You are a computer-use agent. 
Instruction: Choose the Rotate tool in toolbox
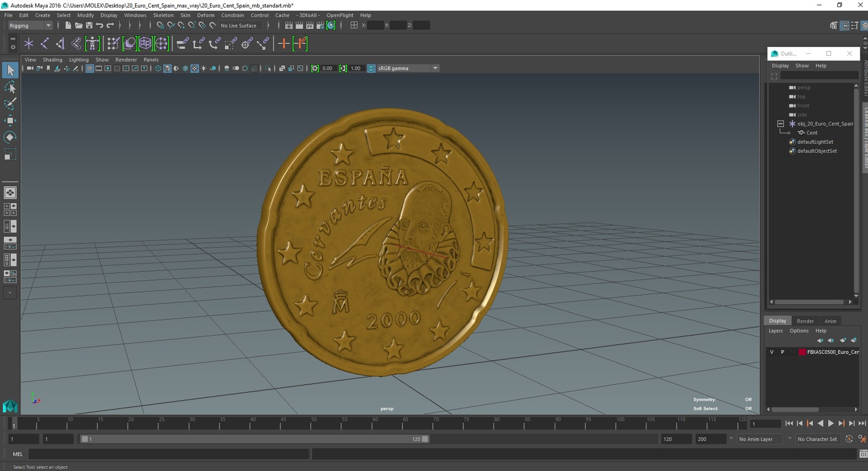pos(10,137)
